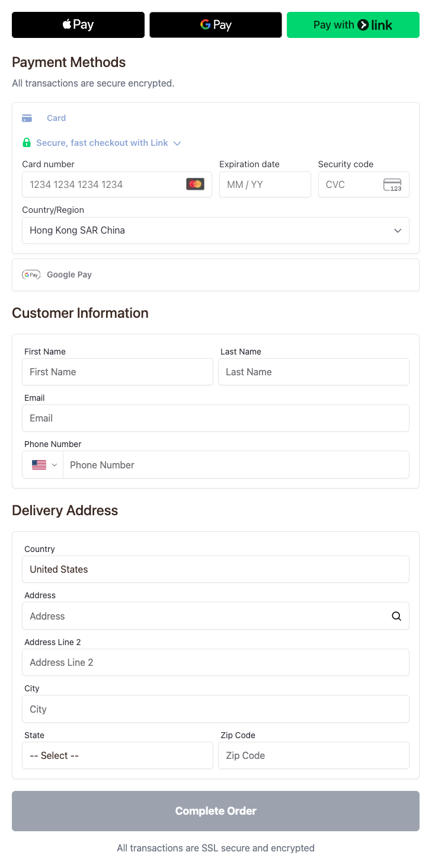
Task: Open the State selection dropdown
Action: click(117, 755)
